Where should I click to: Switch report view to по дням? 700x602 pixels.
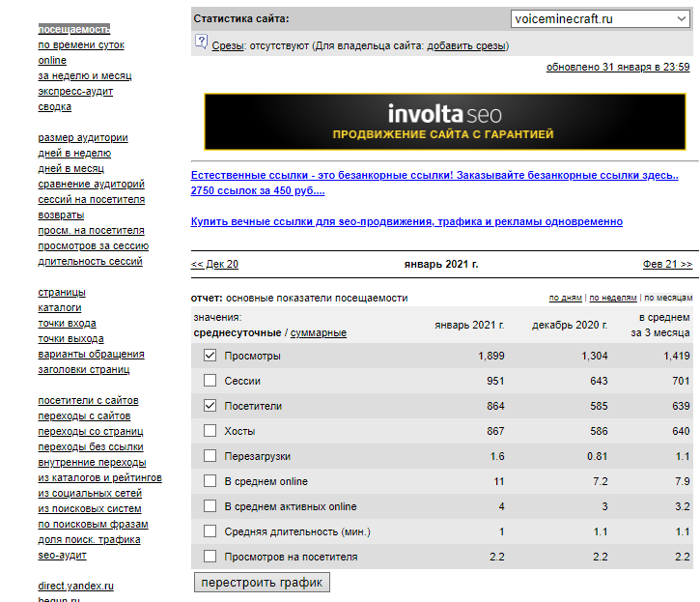click(565, 298)
